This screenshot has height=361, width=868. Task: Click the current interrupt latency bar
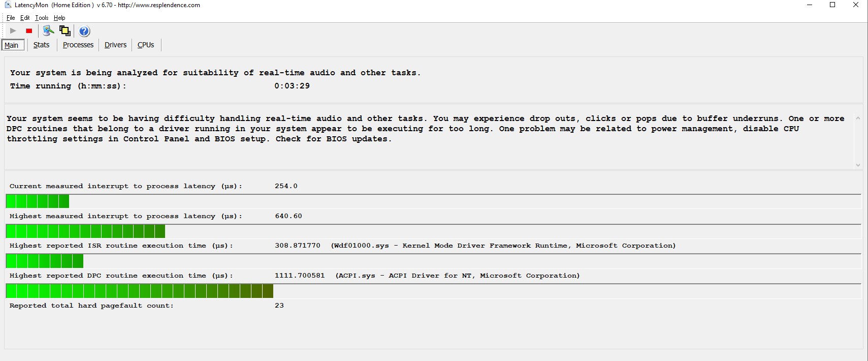[x=38, y=201]
